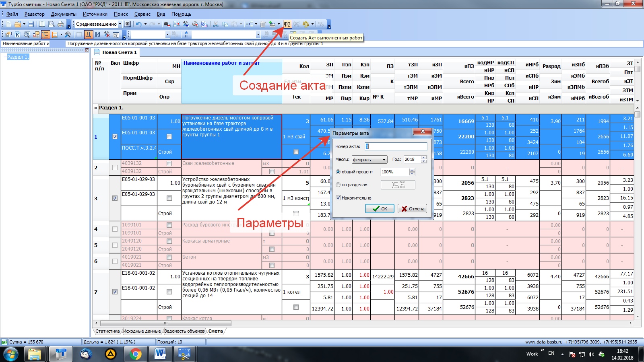This screenshot has width=644, height=362.
Task: Click the 'K' icon in second toolbar
Action: click(x=17, y=35)
